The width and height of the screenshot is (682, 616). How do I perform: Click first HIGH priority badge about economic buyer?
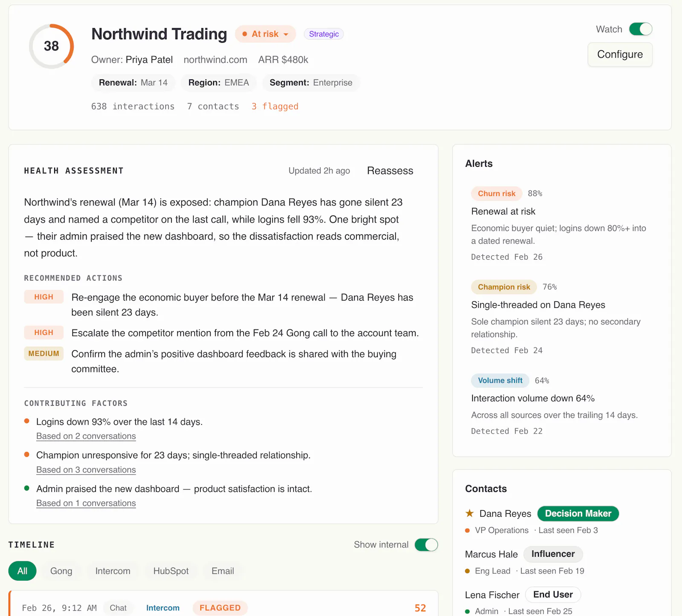pos(44,297)
